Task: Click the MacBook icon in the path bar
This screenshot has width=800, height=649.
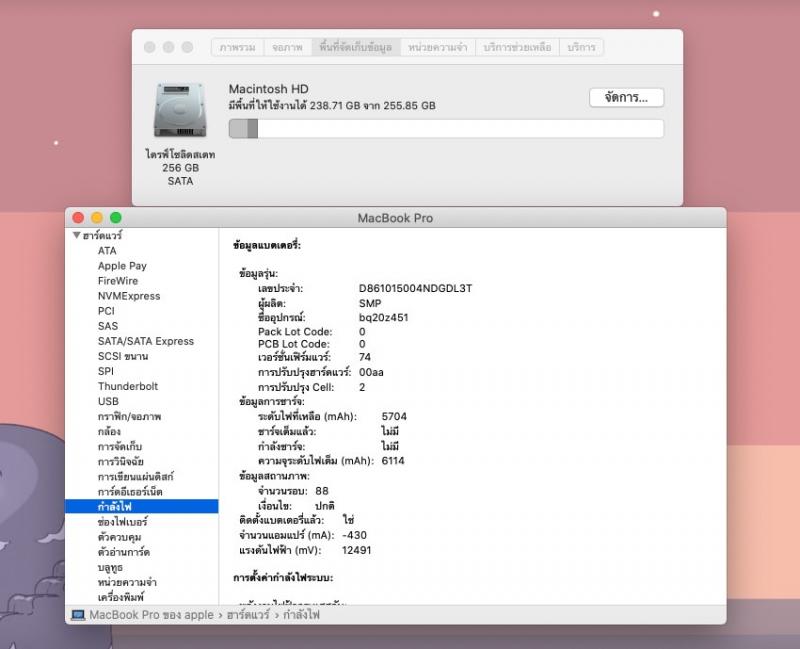Action: (78, 615)
